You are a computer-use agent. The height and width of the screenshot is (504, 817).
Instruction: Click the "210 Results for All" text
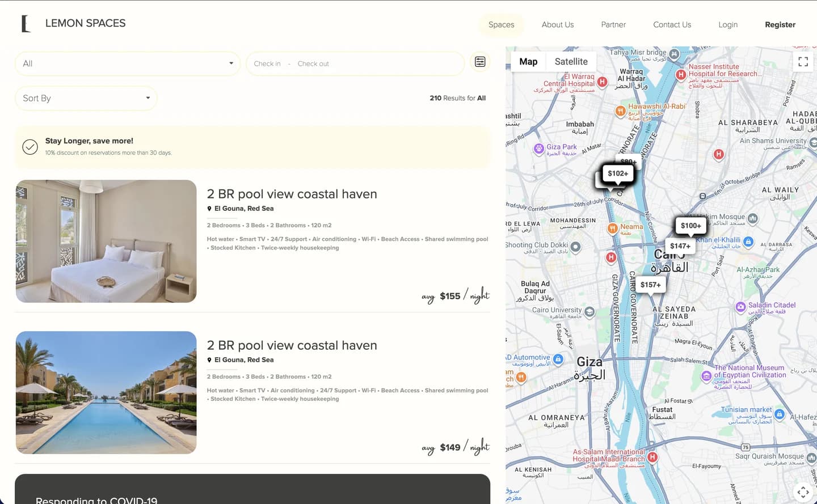457,98
